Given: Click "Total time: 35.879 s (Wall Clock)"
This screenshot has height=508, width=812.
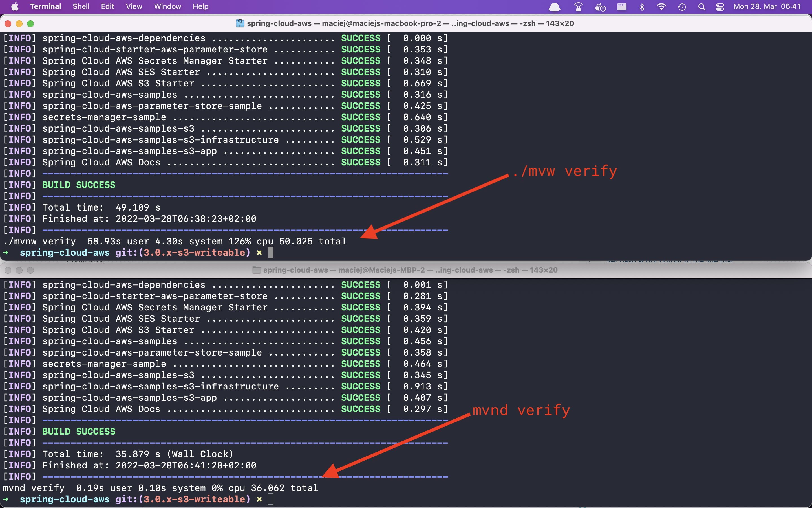Looking at the screenshot, I should 138,454.
